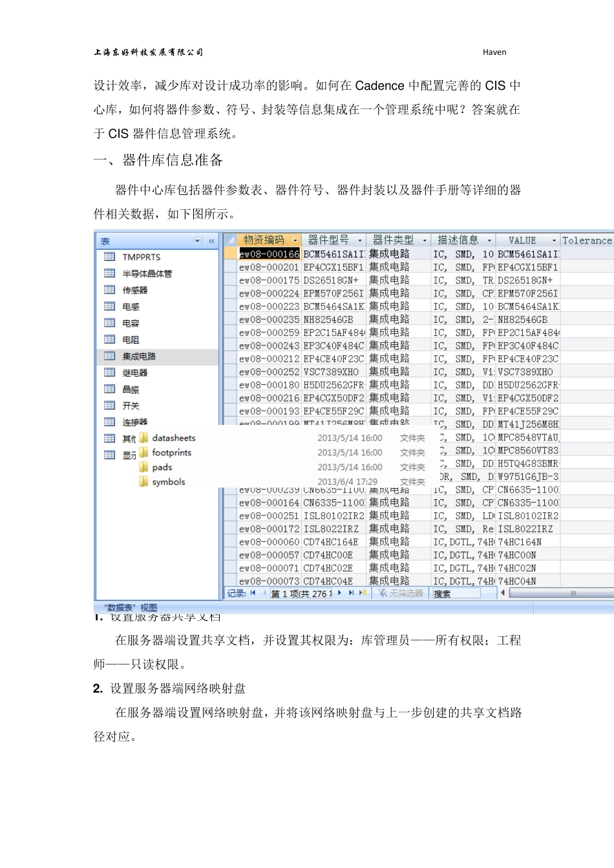The image size is (614, 868).
Task: Click the pads folder icon
Action: coord(143,467)
